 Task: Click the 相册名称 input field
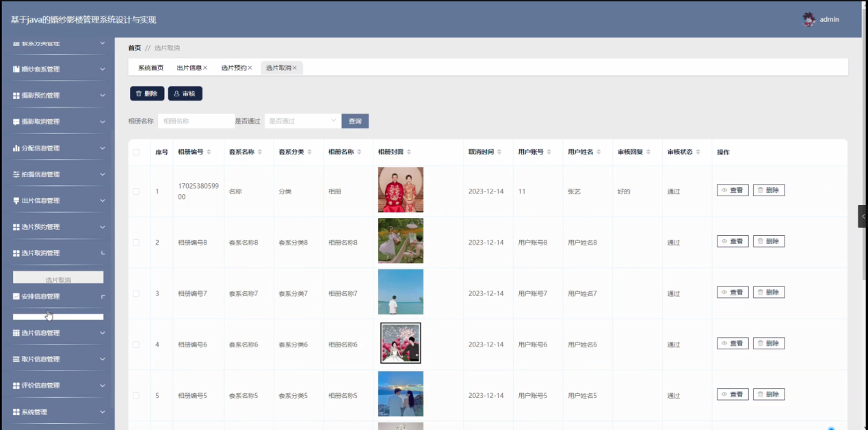point(196,120)
